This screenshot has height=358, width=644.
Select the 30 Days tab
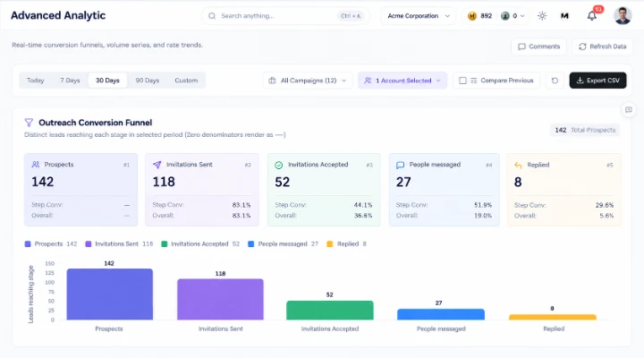click(107, 81)
